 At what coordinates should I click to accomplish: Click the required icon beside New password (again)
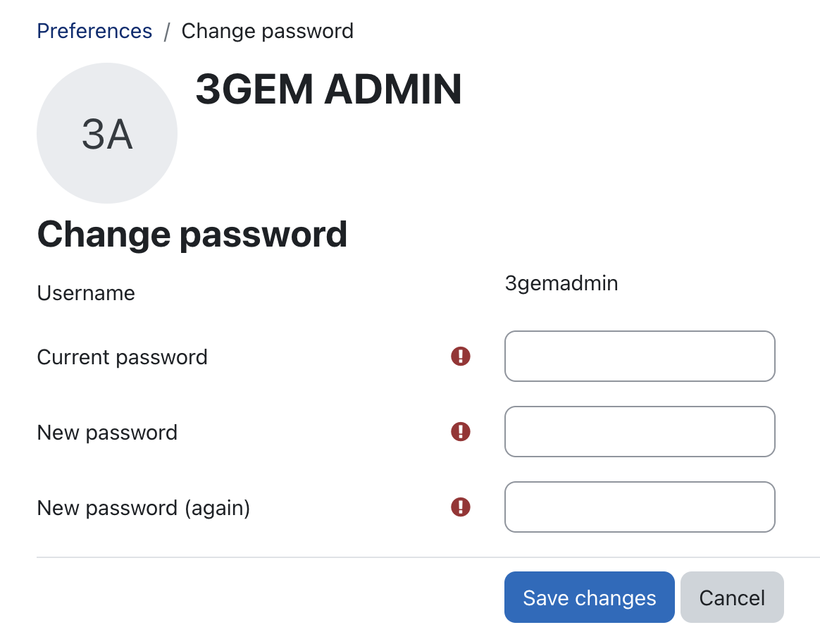pyautogui.click(x=460, y=507)
